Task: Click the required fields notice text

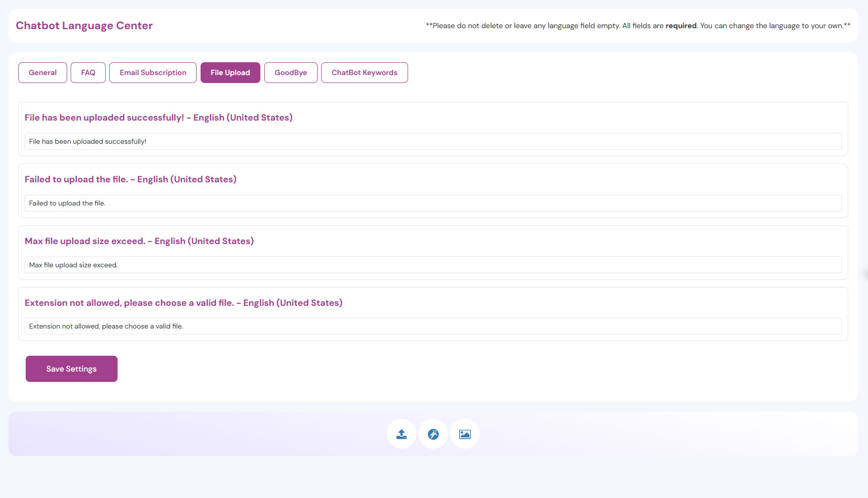Action: [638, 26]
